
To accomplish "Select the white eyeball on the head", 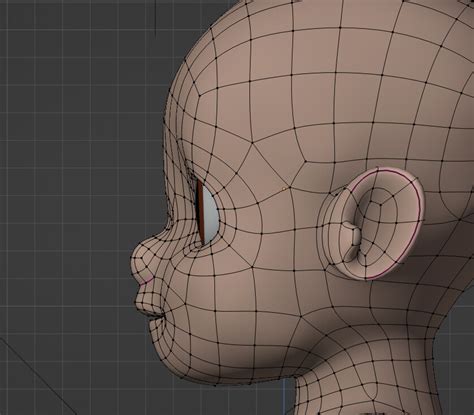I will (210, 215).
